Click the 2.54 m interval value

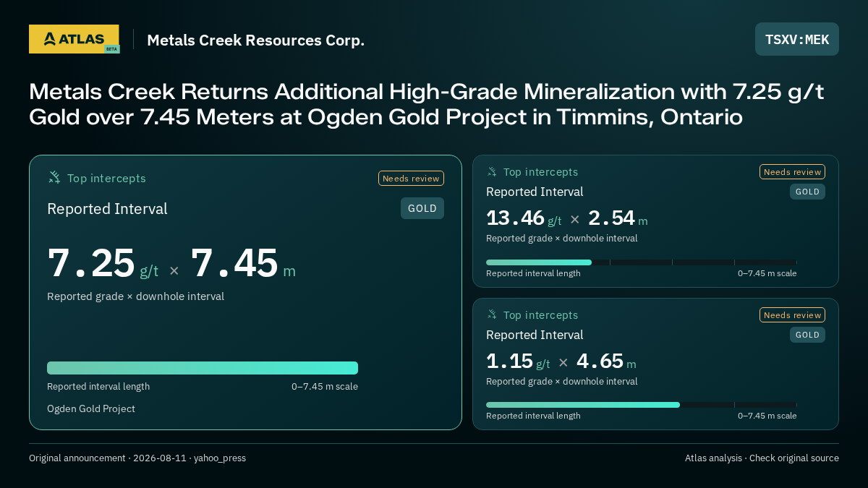pos(618,218)
